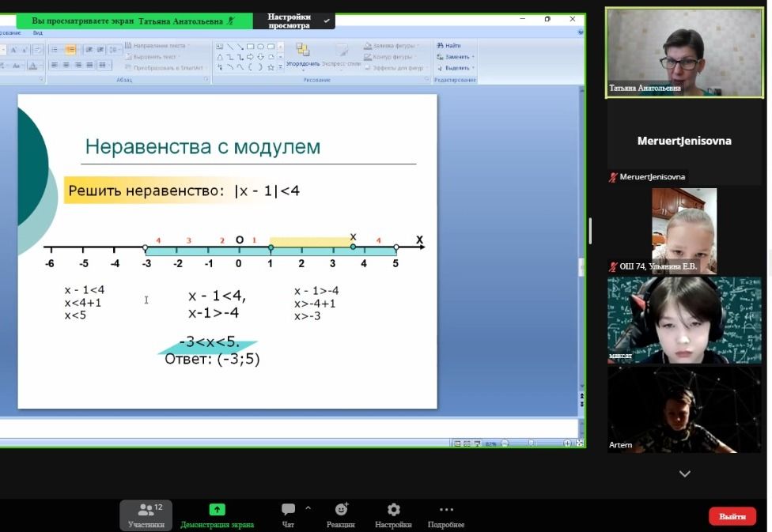Toggle the highlighted bullet list button
Screen dimensions: 772x532
pyautogui.click(x=70, y=49)
